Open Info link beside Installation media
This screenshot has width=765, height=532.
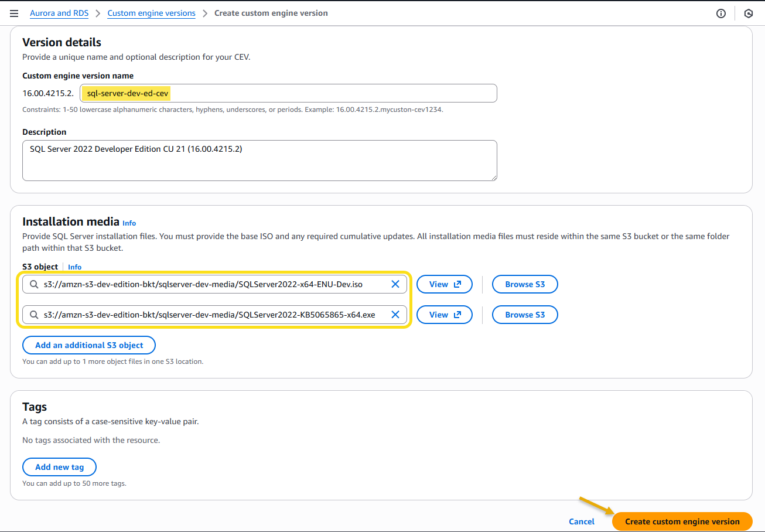pos(129,223)
